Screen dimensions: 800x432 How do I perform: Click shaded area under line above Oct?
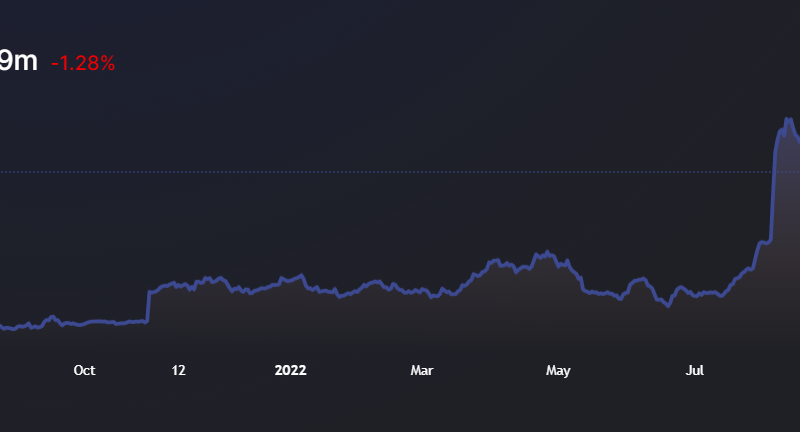(x=84, y=340)
